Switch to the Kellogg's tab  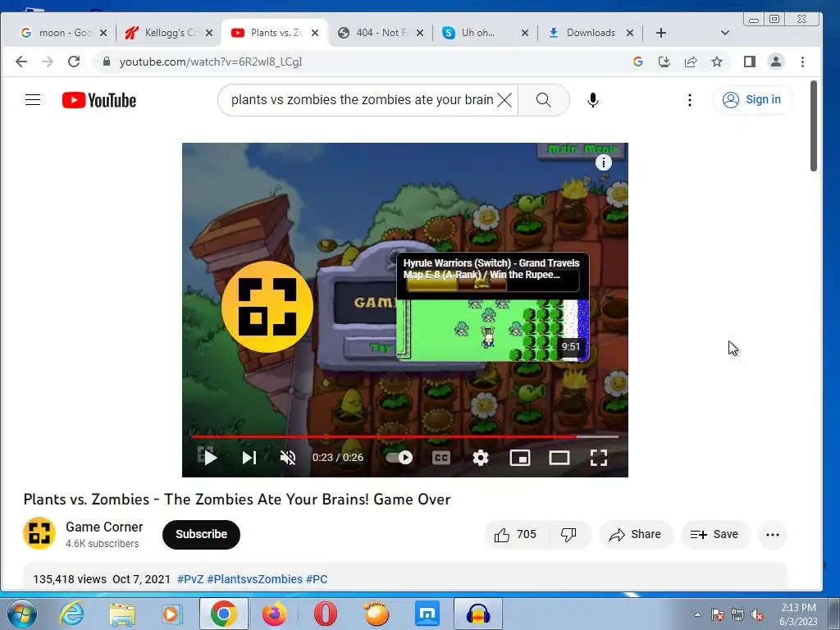(169, 33)
